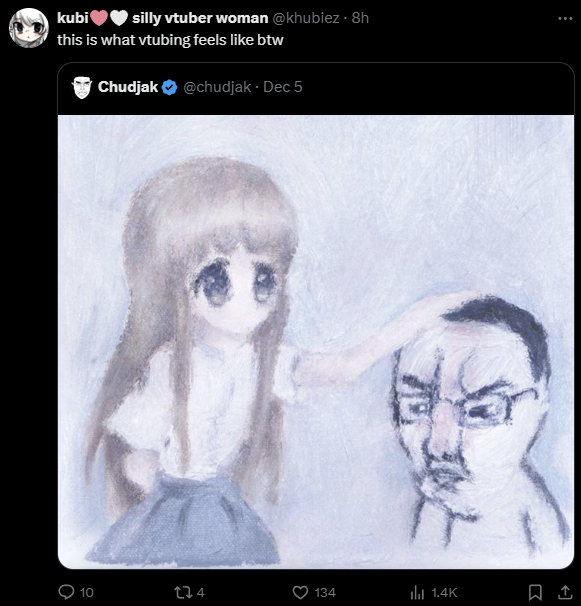The height and width of the screenshot is (606, 581).
Task: Open Chudjak's small avatar in the quoted tweet
Action: (x=82, y=87)
